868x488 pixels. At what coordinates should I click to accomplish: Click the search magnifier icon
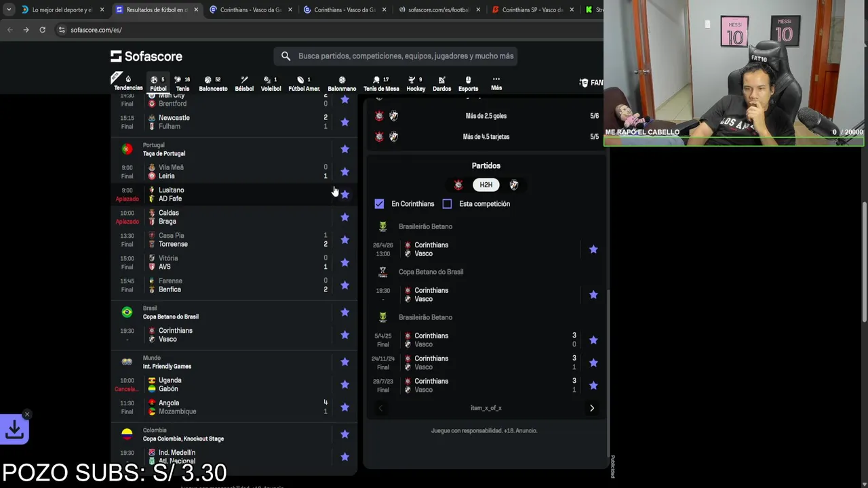285,56
